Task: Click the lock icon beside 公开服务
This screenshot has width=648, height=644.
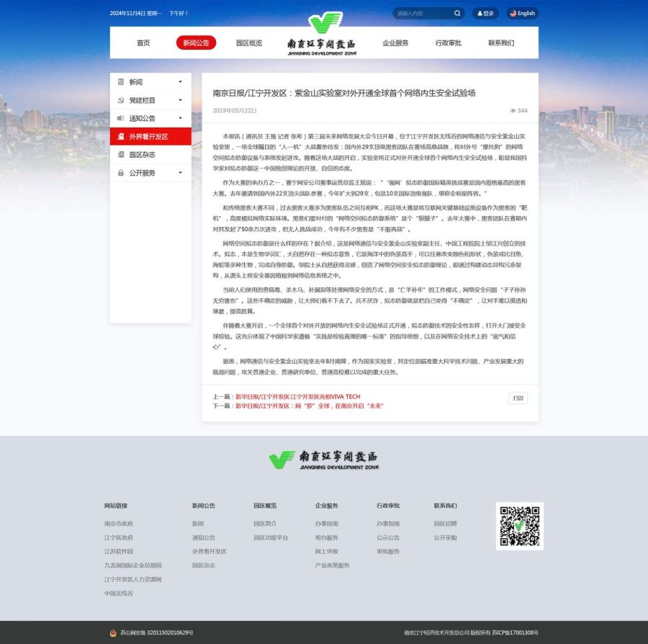Action: click(121, 173)
